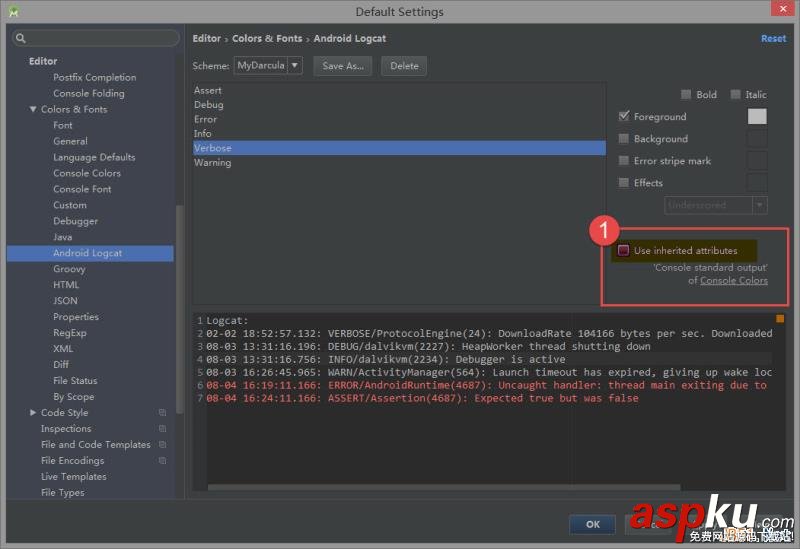Click the Background color swatch
This screenshot has width=800, height=549.
(757, 138)
